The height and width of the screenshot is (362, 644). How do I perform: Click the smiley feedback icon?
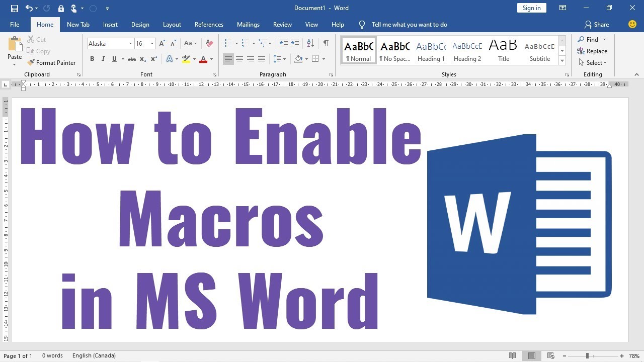tap(633, 24)
